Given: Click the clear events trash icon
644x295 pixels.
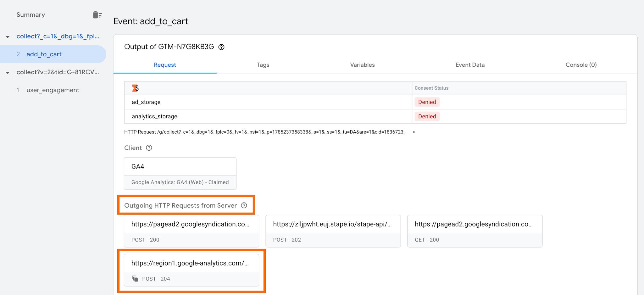Looking at the screenshot, I should coord(97,15).
